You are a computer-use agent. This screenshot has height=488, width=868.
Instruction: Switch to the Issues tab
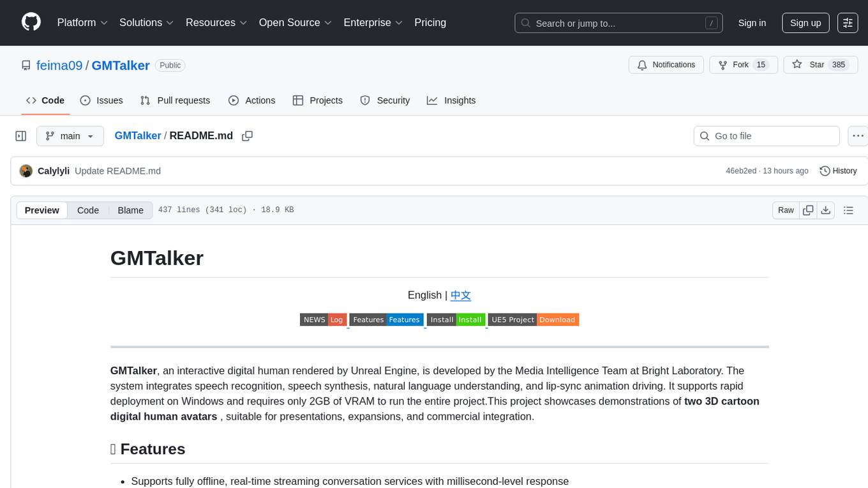101,100
